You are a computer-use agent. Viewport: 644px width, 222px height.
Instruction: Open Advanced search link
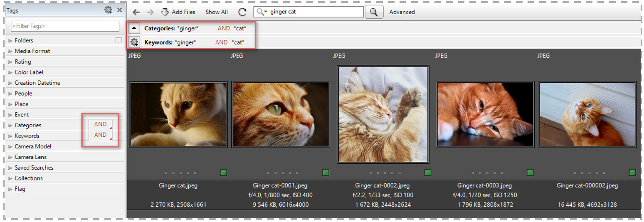click(x=402, y=12)
